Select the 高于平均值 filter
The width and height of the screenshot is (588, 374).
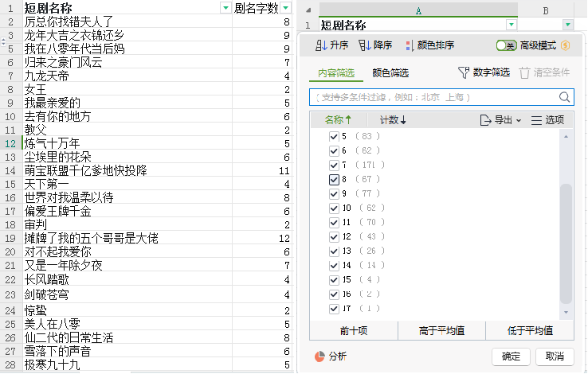click(441, 330)
